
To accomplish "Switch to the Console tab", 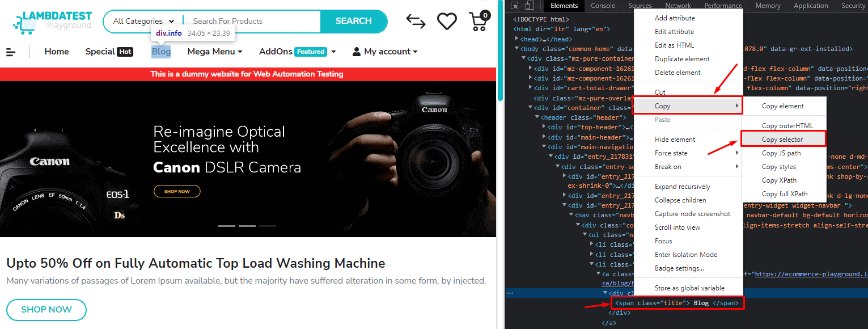I will click(x=603, y=6).
